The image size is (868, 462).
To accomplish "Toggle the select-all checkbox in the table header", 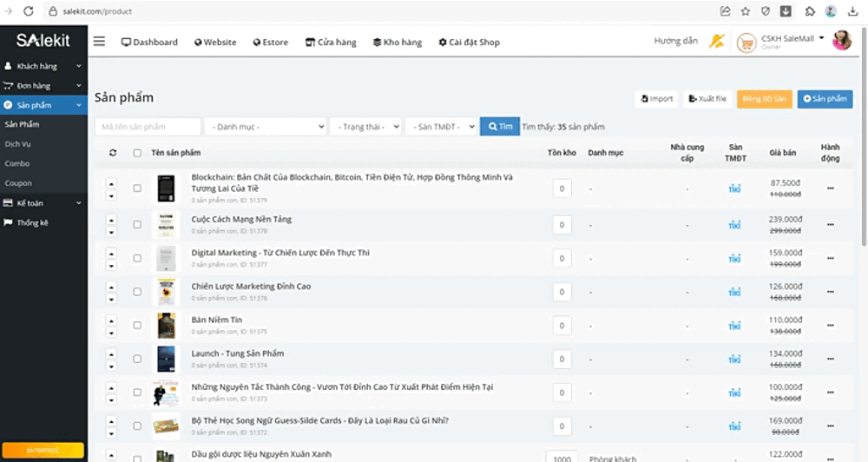I will pos(137,153).
